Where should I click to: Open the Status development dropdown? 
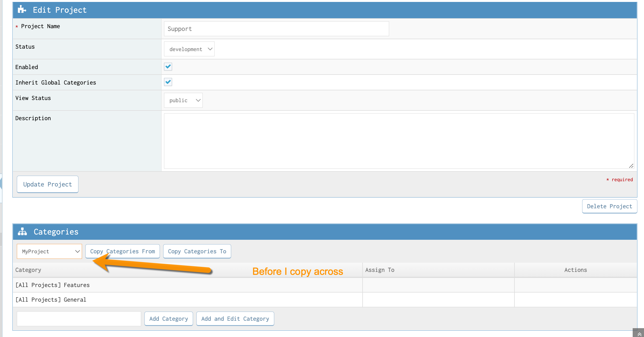click(189, 49)
